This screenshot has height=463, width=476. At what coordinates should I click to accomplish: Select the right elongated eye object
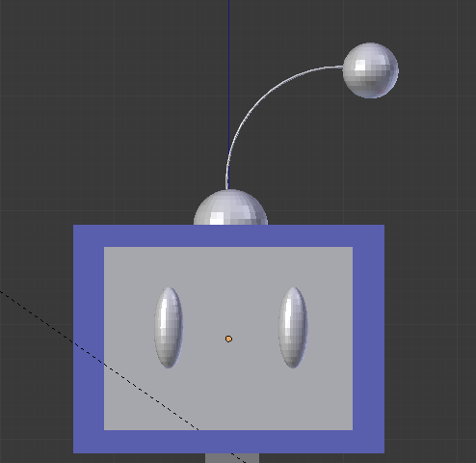(x=293, y=328)
